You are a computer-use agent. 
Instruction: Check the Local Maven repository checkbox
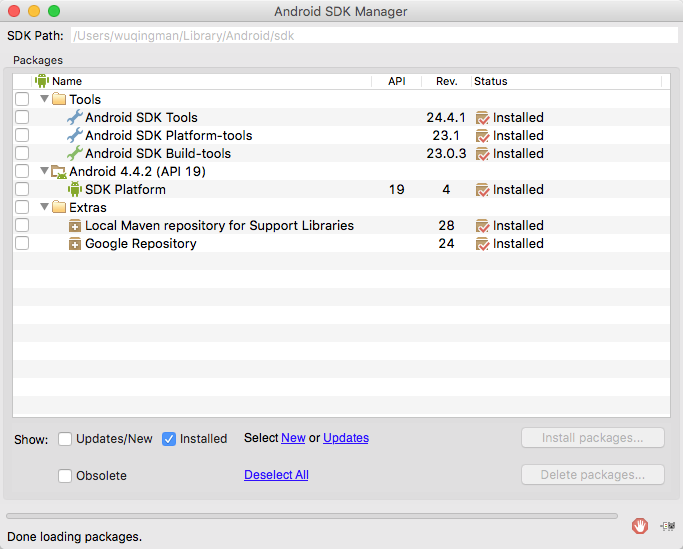click(22, 225)
